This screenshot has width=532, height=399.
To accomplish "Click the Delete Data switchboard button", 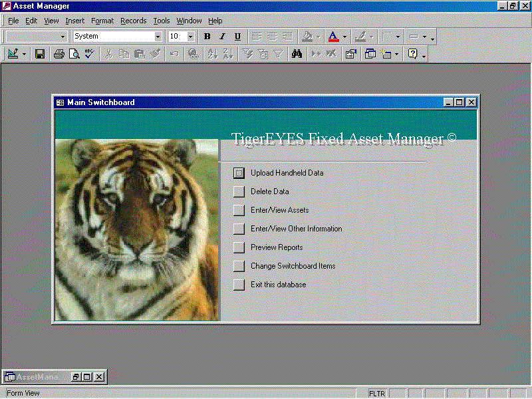I will pos(239,192).
